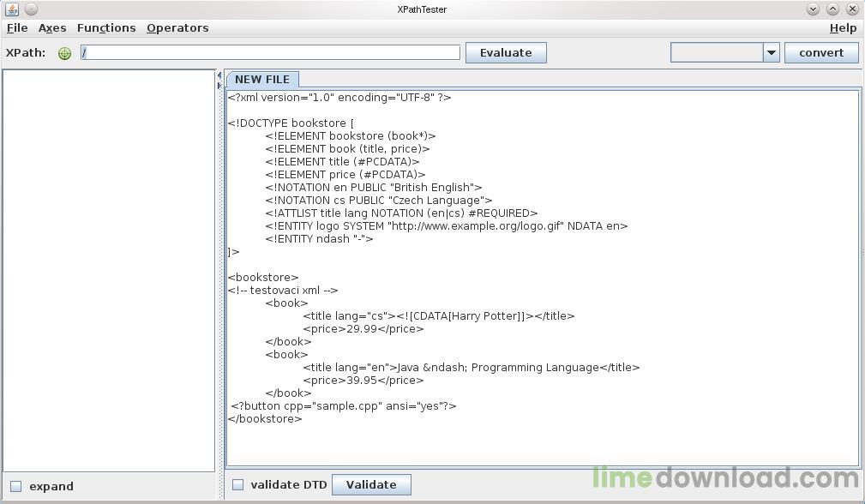Click "<!ELEMENT price (#PCDATA)>" line
The image size is (865, 504).
click(345, 175)
